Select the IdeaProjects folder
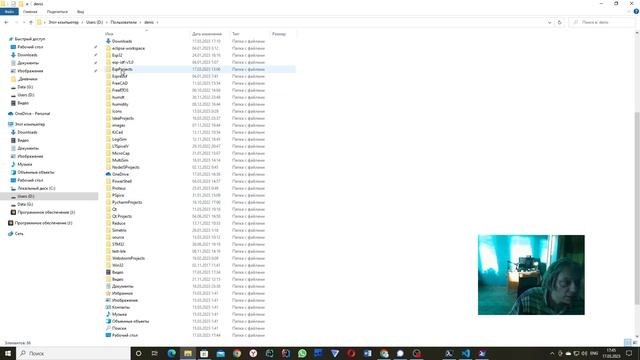This screenshot has width=640, height=360. pos(123,118)
